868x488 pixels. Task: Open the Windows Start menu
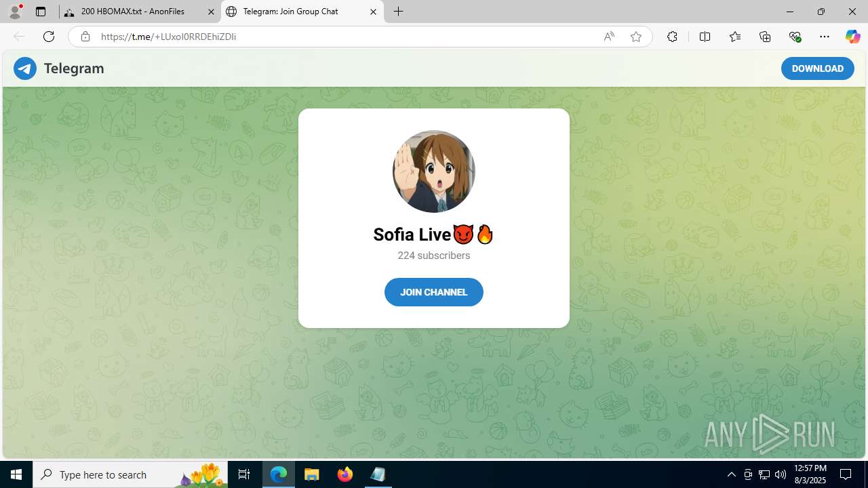click(16, 474)
